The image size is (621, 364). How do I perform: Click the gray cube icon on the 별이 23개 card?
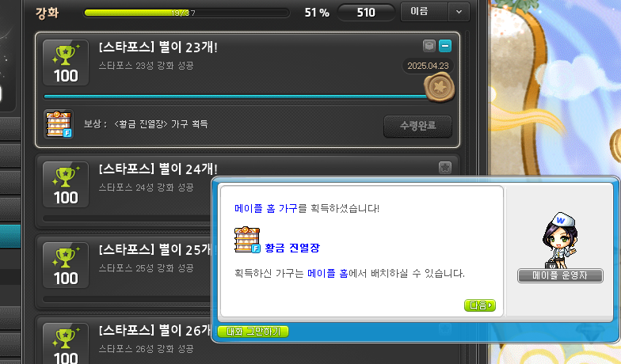(429, 46)
